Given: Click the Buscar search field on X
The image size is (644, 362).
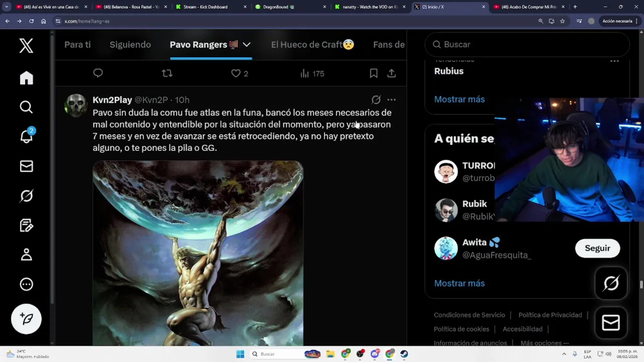Looking at the screenshot, I should tap(527, 44).
